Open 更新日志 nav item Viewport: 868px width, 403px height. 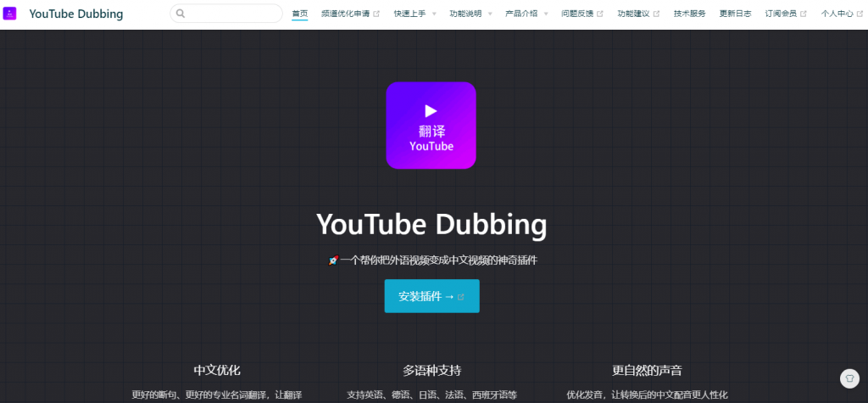[x=735, y=14]
